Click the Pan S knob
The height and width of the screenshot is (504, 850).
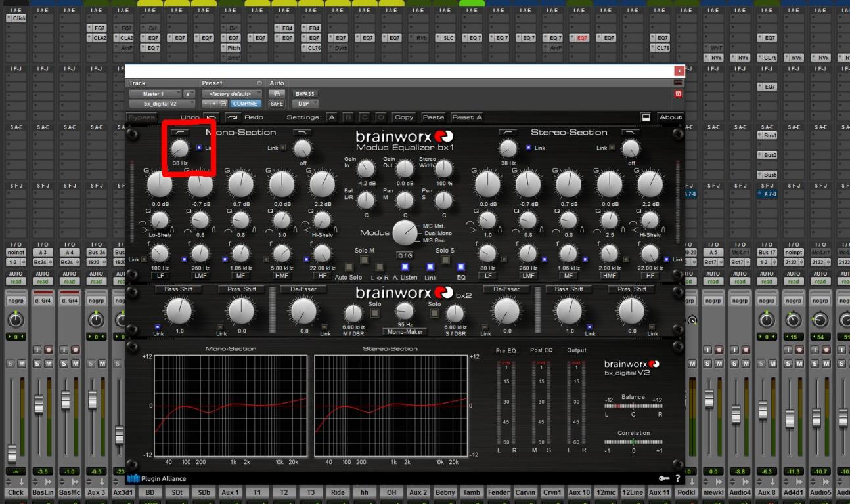(x=444, y=200)
